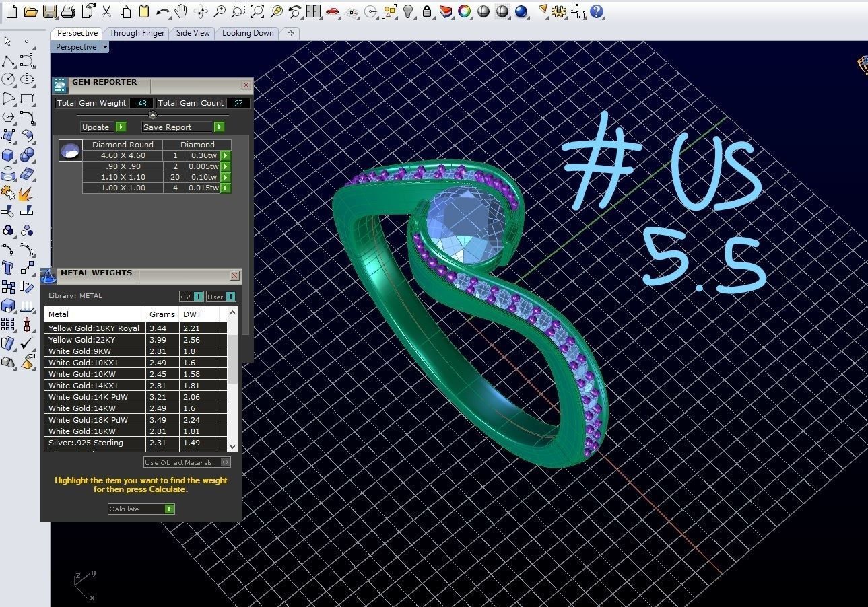The height and width of the screenshot is (607, 868).
Task: Open the Perspective viewport dropdown arrow
Action: click(x=105, y=47)
